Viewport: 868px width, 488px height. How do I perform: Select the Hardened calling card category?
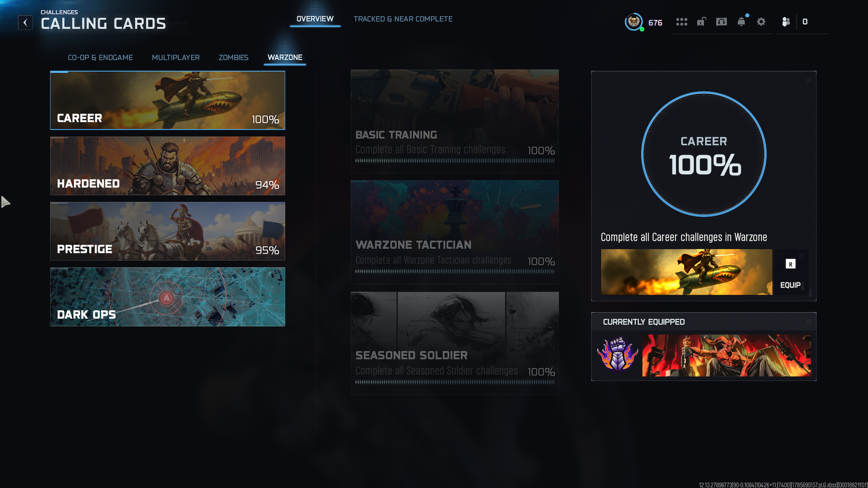click(168, 166)
